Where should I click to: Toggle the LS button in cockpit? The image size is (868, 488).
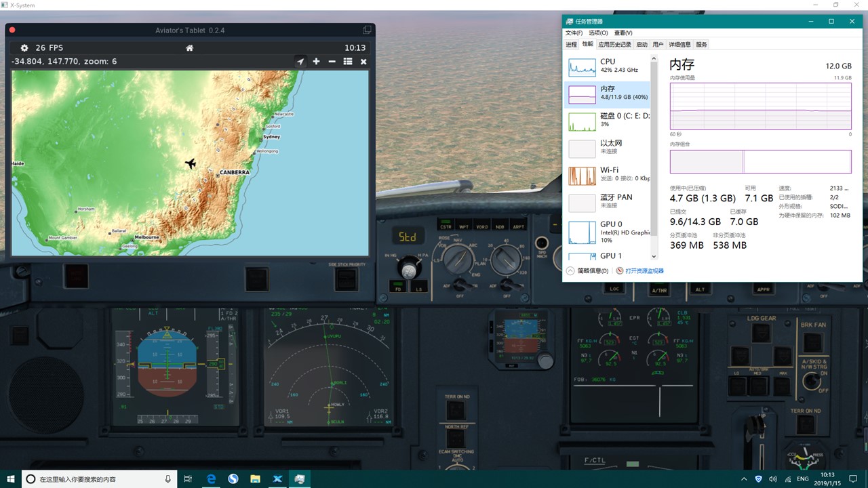(419, 287)
